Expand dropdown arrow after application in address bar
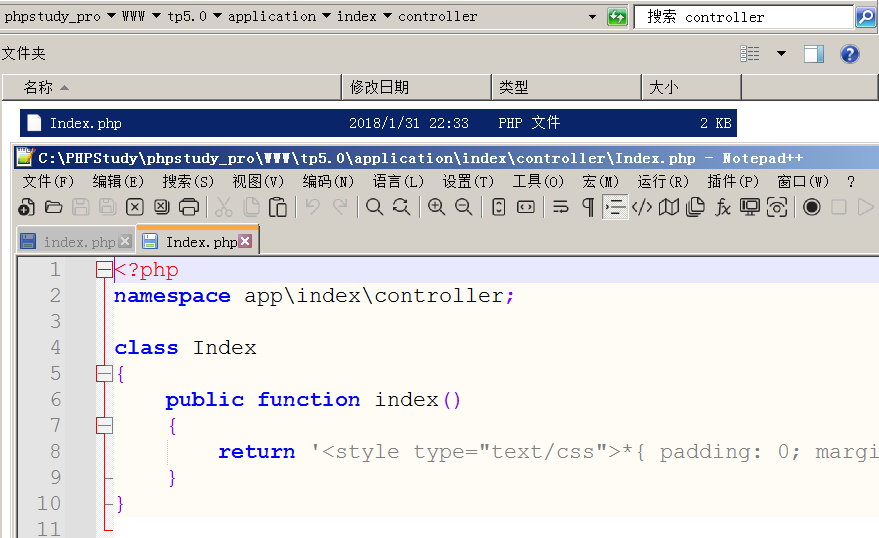 [326, 16]
